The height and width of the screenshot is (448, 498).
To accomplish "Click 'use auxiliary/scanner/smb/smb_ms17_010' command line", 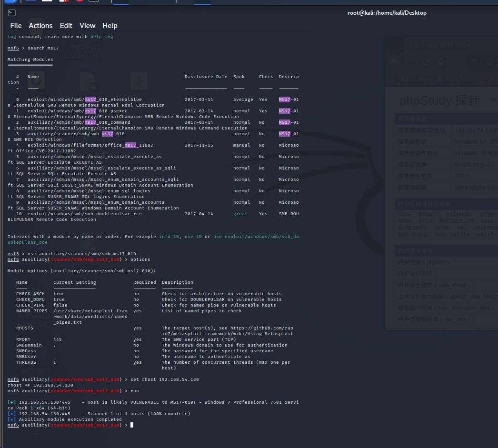I will click(x=81, y=254).
